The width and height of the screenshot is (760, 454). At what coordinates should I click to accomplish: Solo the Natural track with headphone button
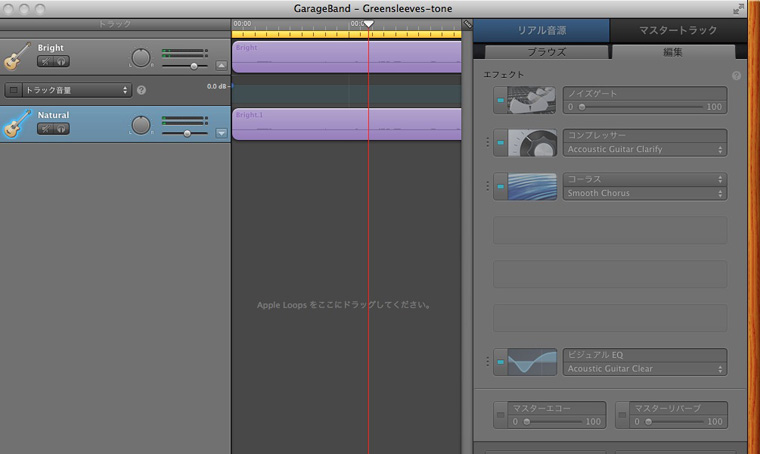pyautogui.click(x=61, y=129)
